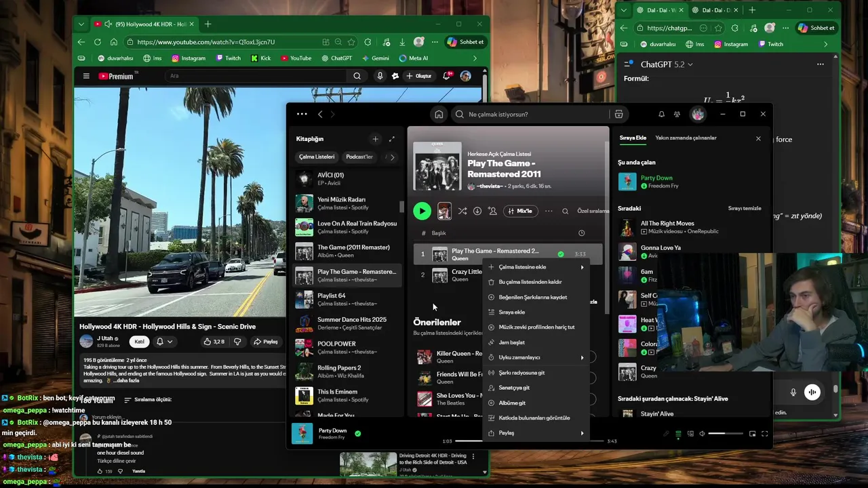Like the Hollywood video with 3,2 B
Image resolution: width=868 pixels, height=488 pixels.
[x=214, y=342]
